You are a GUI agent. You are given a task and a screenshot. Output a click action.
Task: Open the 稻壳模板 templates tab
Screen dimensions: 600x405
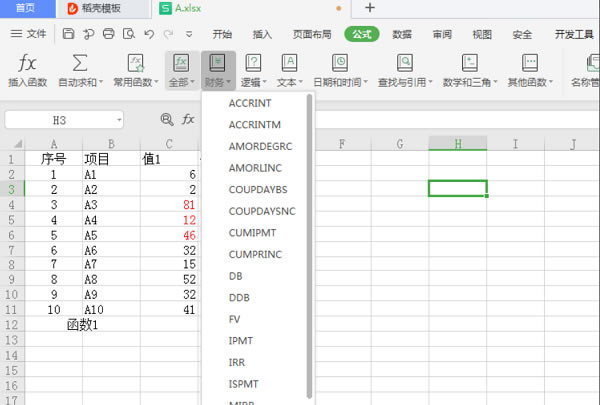pyautogui.click(x=102, y=8)
